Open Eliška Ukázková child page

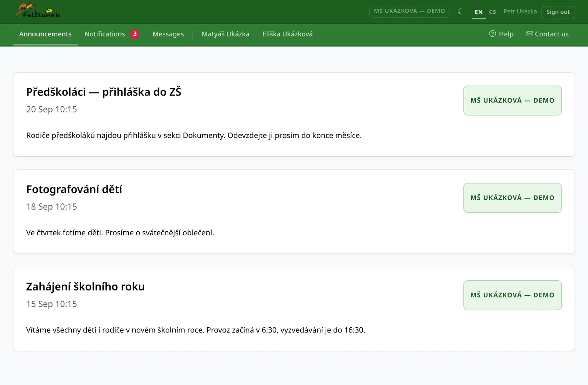[x=287, y=34]
